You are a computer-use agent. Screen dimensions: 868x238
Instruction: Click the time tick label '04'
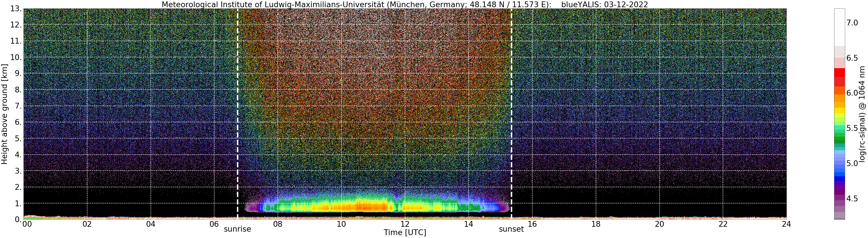[151, 224]
